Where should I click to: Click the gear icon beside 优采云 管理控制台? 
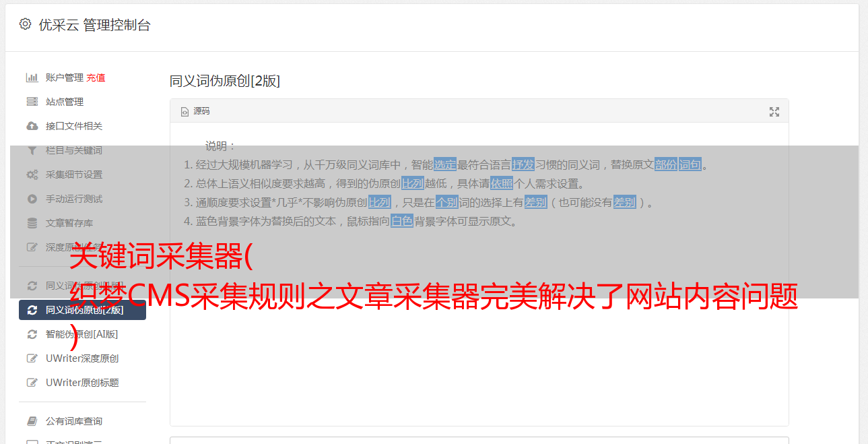click(x=25, y=24)
